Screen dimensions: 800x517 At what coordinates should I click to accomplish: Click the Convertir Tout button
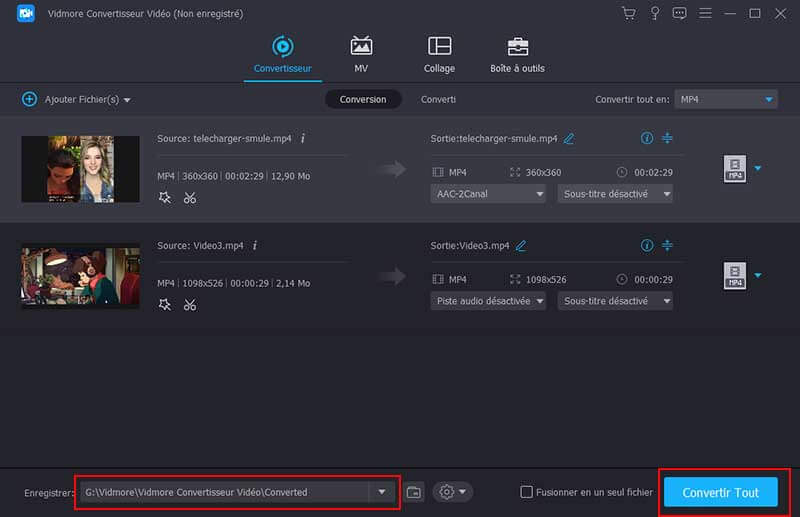[720, 492]
